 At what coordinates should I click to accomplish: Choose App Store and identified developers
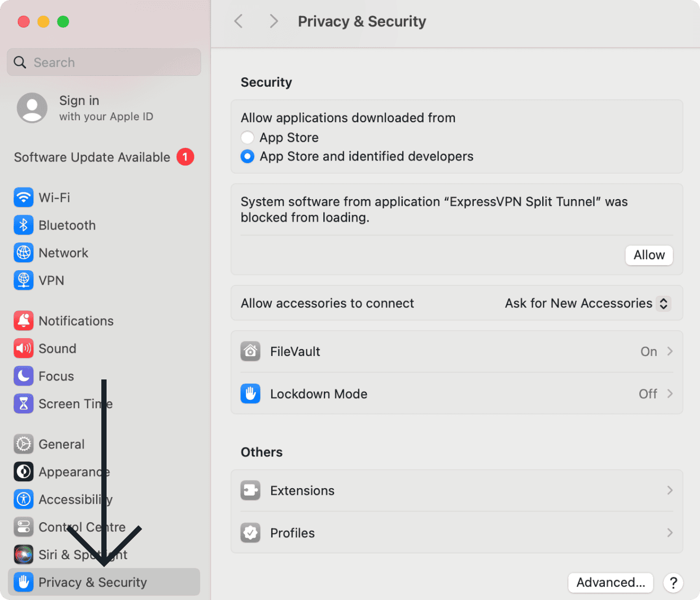pyautogui.click(x=248, y=156)
